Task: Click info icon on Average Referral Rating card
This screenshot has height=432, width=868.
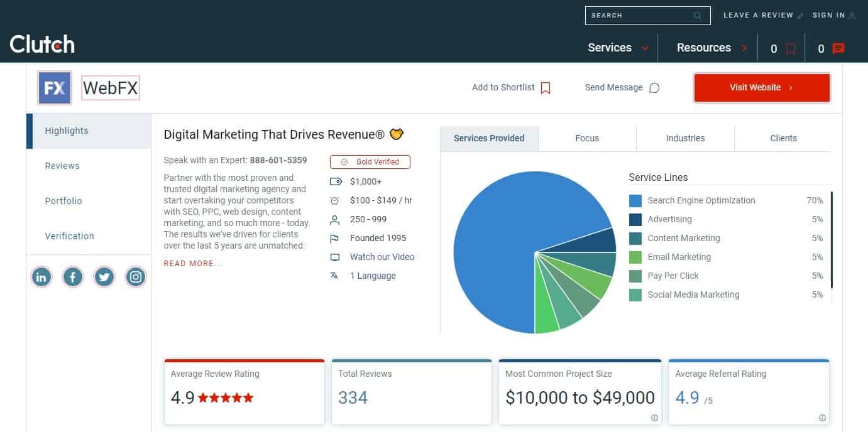Action: (822, 418)
